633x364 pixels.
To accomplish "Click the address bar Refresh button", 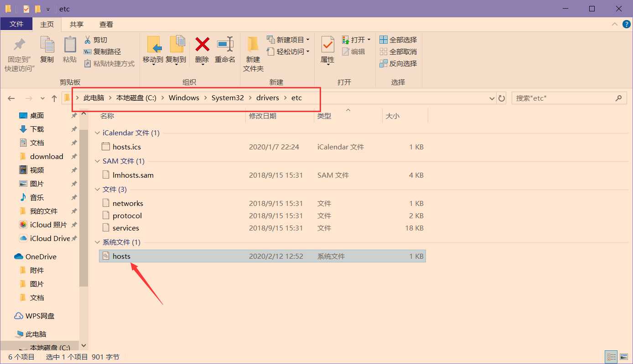I will (x=502, y=98).
